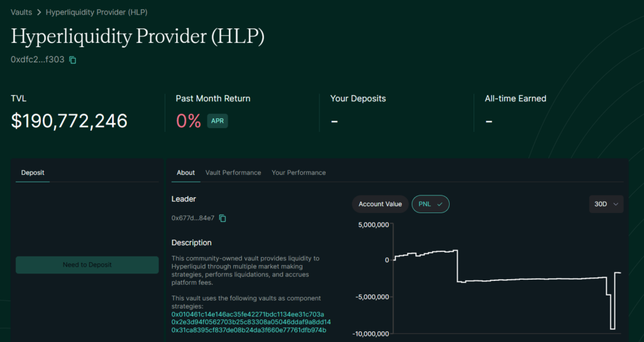This screenshot has height=342, width=644.
Task: Click the Description heading
Action: tap(191, 243)
